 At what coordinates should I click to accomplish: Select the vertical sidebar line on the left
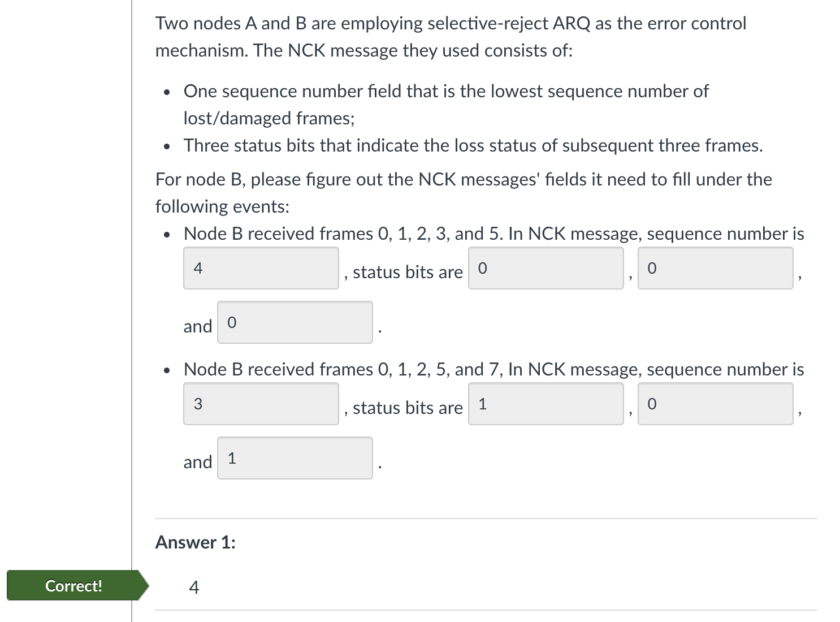click(131, 311)
